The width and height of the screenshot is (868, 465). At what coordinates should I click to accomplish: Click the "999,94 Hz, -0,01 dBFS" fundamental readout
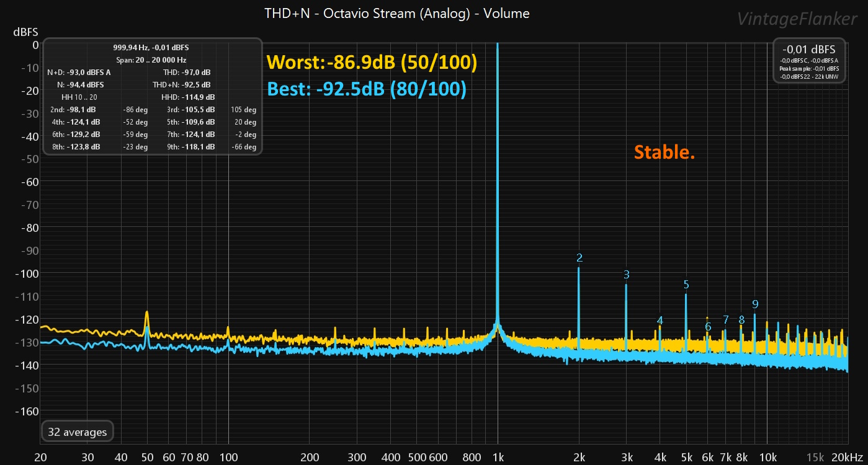[x=151, y=48]
